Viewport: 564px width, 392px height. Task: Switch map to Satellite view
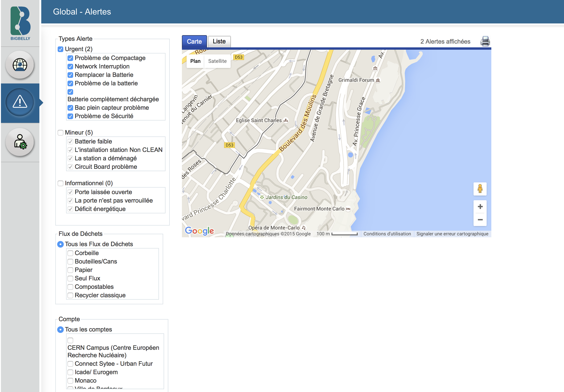[x=217, y=61]
